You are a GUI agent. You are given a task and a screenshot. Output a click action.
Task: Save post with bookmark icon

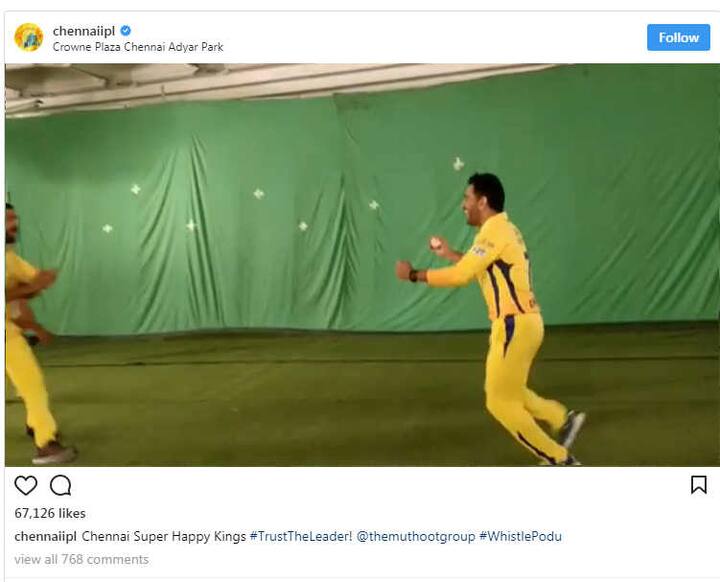tap(698, 485)
